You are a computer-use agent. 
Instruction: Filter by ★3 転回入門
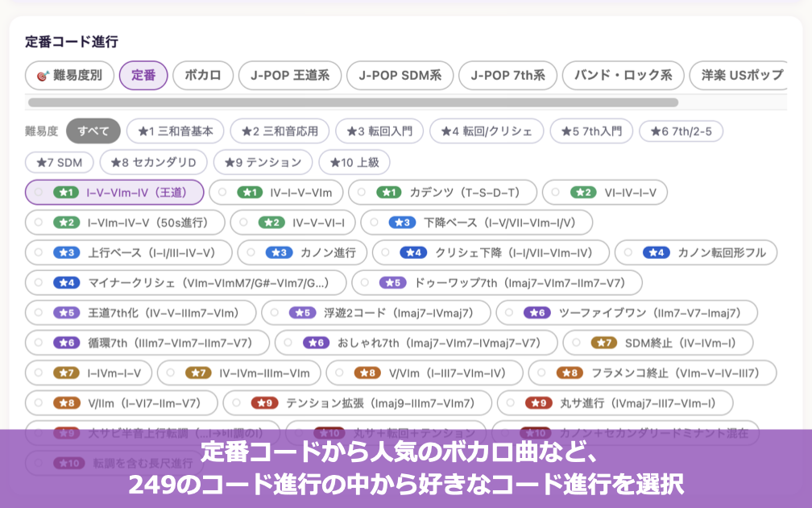(379, 131)
